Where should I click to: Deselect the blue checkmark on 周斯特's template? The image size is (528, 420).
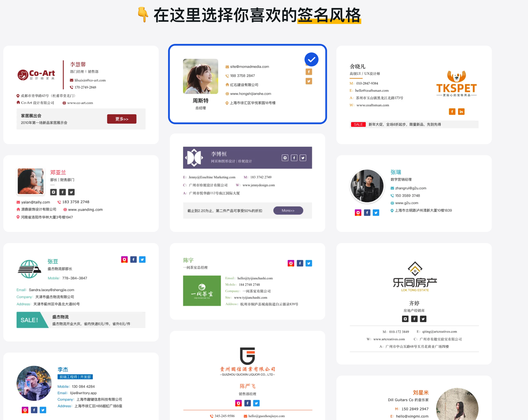click(x=311, y=59)
